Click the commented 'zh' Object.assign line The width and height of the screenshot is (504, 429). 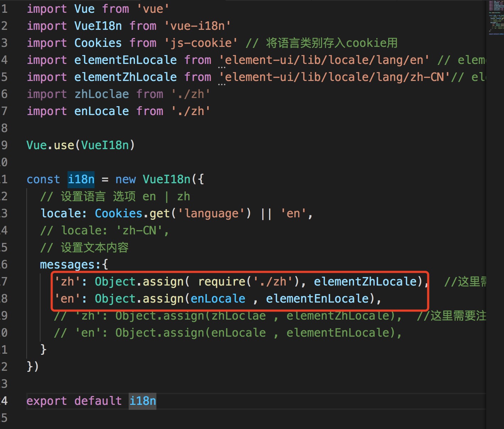pyautogui.click(x=228, y=316)
